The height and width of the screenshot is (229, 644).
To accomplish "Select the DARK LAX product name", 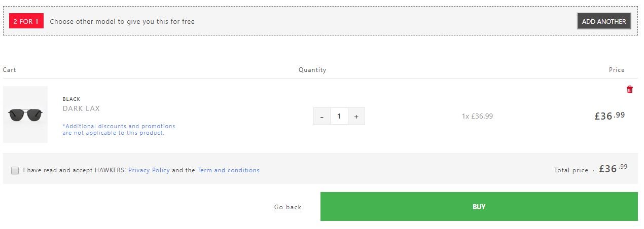I will [x=81, y=108].
